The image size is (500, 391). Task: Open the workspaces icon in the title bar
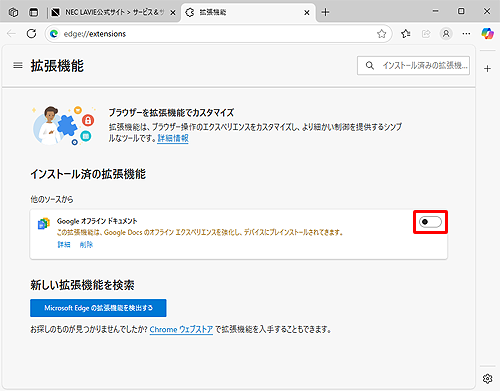click(13, 12)
